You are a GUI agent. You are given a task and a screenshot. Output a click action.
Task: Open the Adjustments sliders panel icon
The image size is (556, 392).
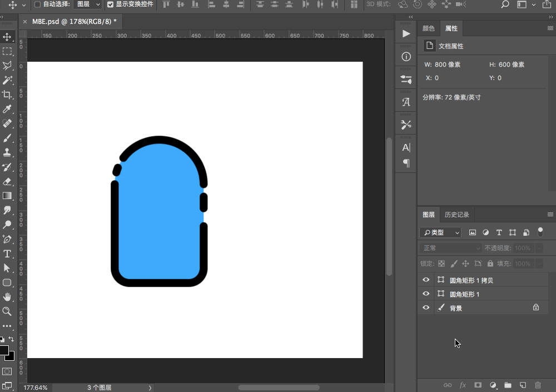click(406, 80)
